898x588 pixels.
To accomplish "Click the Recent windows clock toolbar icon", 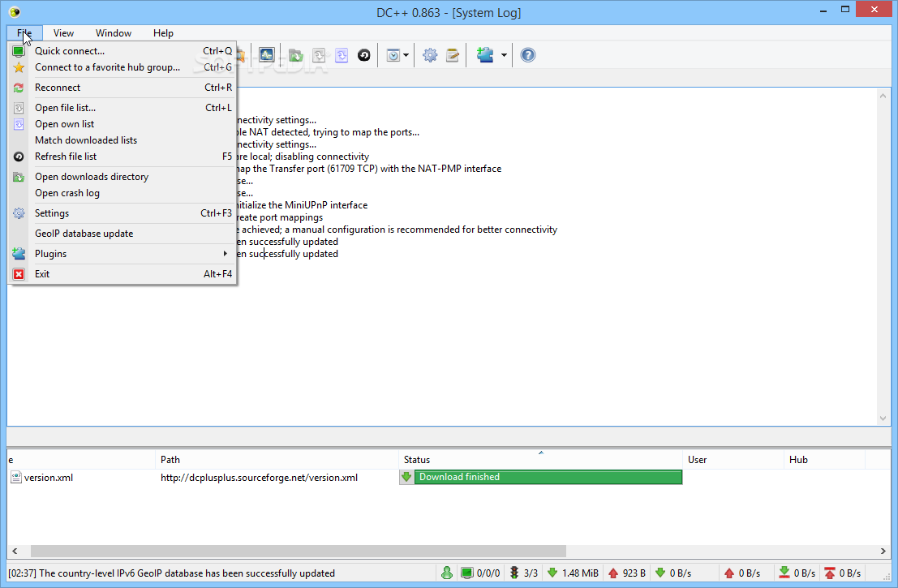I will (393, 55).
